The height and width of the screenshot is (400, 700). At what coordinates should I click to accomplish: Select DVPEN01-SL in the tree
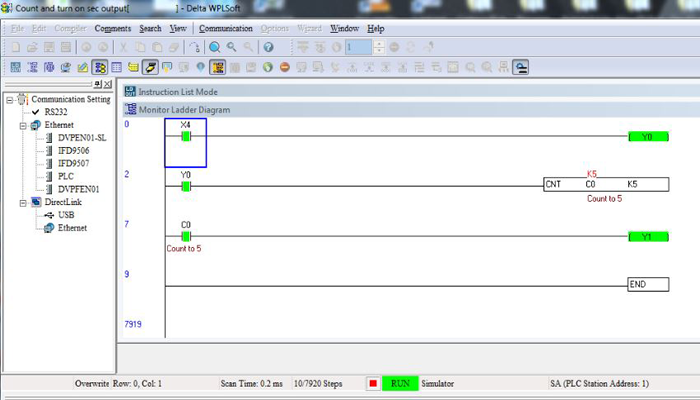[82, 138]
